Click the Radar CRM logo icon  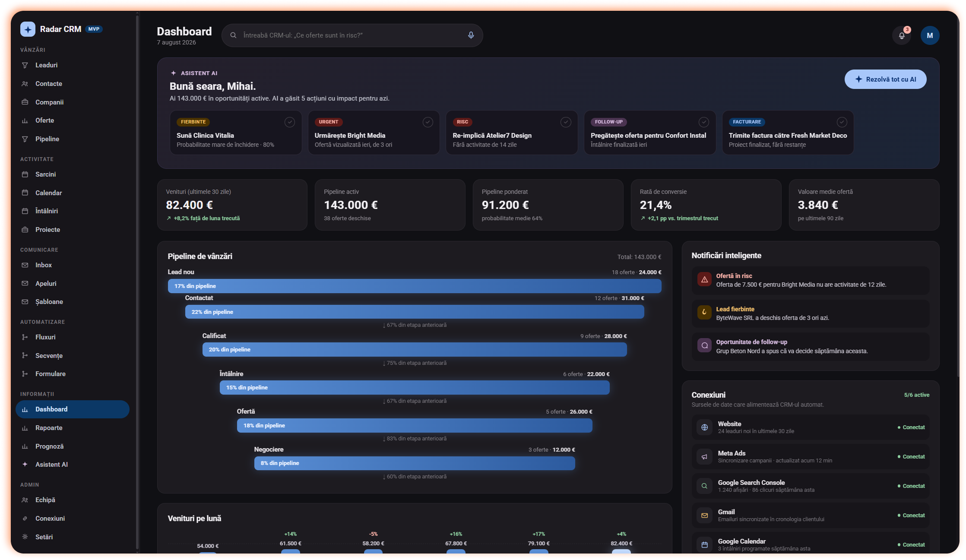(x=28, y=29)
